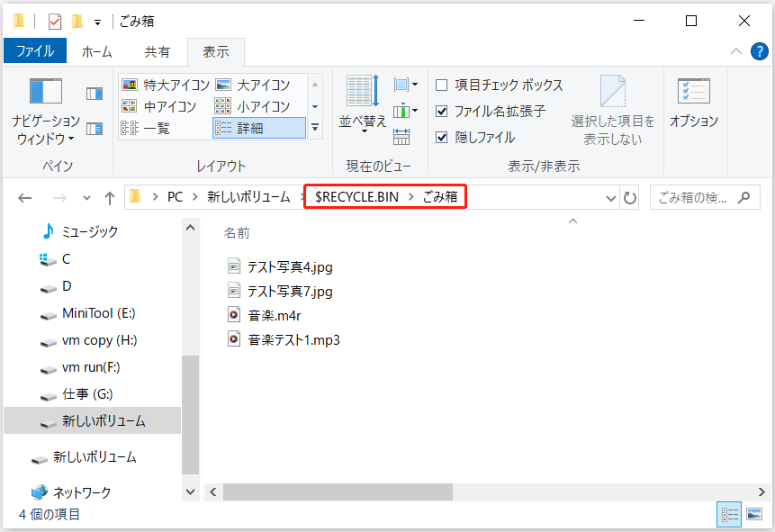Click the Properties quick access checkmark icon
The height and width of the screenshot is (532, 775).
click(x=55, y=22)
